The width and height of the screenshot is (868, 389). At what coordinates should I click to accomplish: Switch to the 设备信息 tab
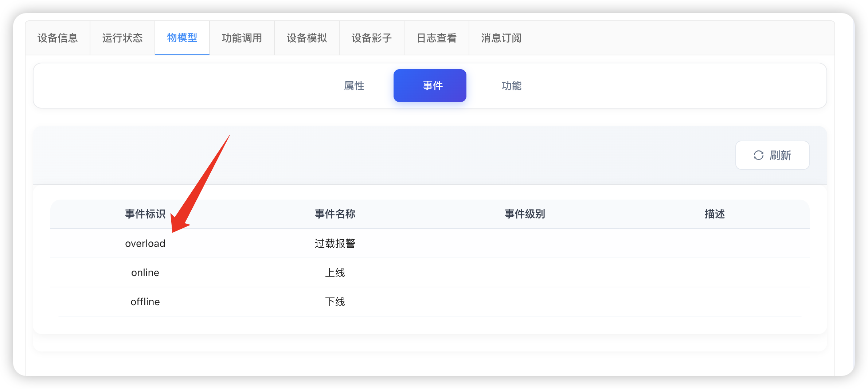pos(57,38)
